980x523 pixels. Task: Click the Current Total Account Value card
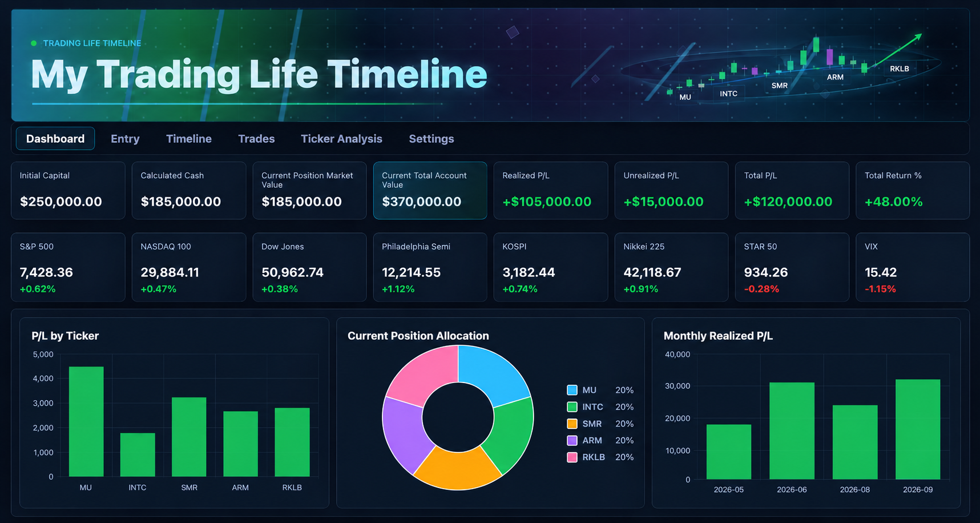tap(430, 191)
